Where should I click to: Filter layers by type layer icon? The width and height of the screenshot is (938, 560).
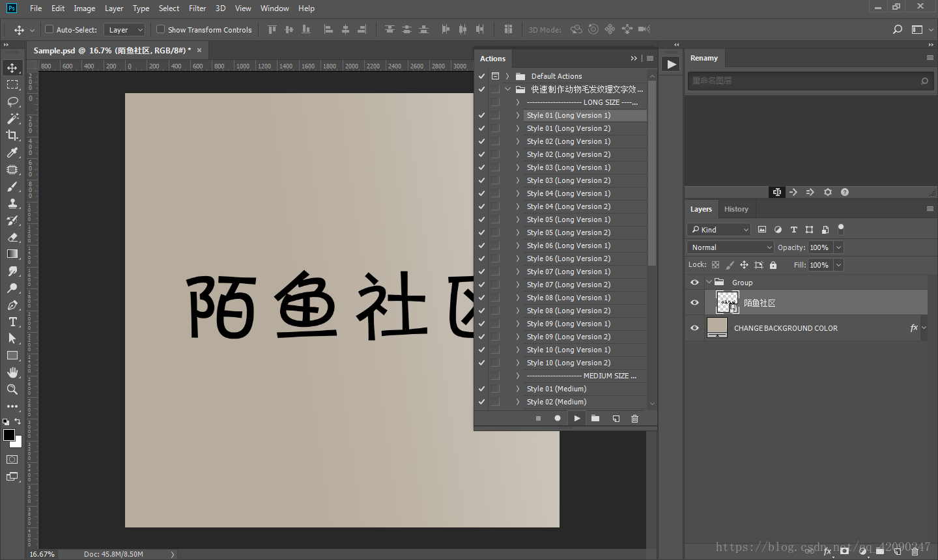(793, 229)
